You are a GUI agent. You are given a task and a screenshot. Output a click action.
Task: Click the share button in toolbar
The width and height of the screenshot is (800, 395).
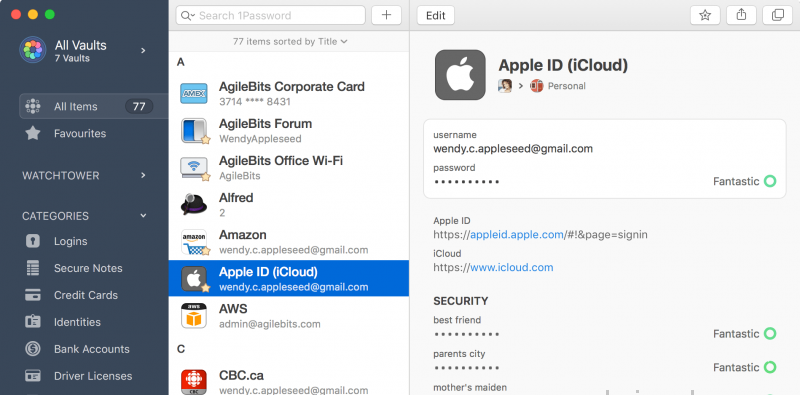tap(741, 15)
